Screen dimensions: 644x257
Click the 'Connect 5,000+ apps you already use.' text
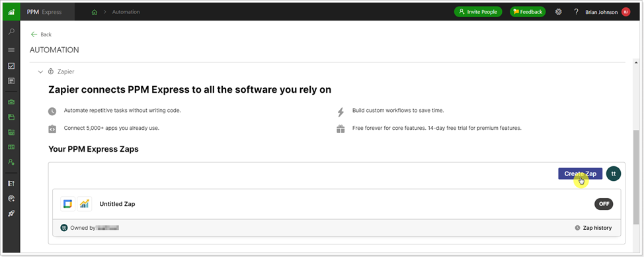112,128
